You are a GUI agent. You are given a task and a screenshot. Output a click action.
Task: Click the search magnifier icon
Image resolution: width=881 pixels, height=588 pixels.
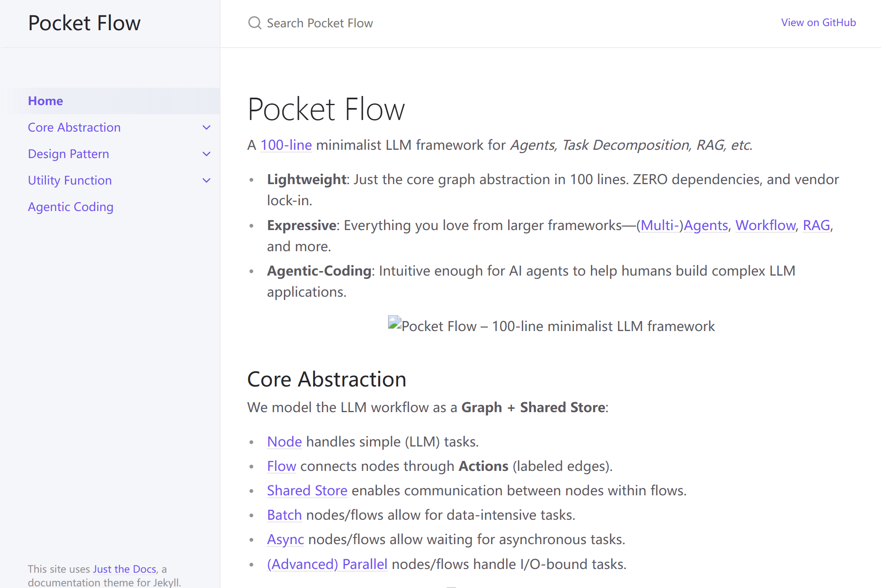click(254, 23)
